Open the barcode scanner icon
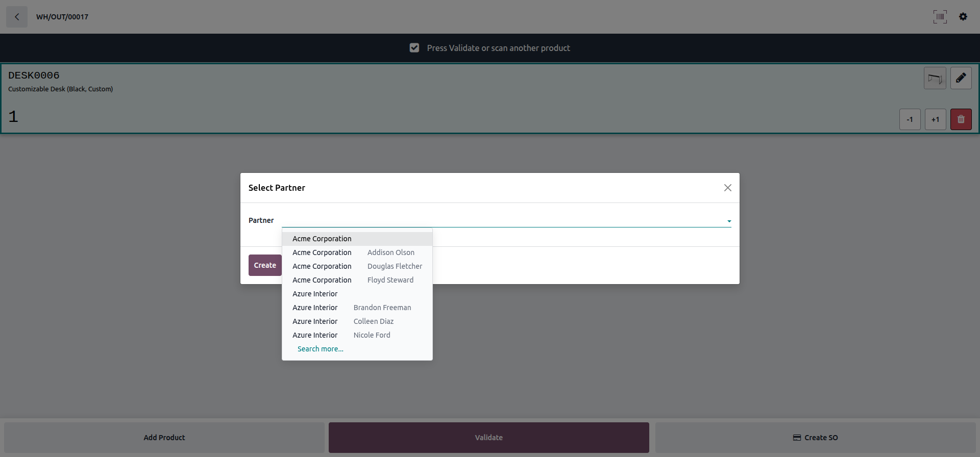The width and height of the screenshot is (980, 457). pos(940,17)
